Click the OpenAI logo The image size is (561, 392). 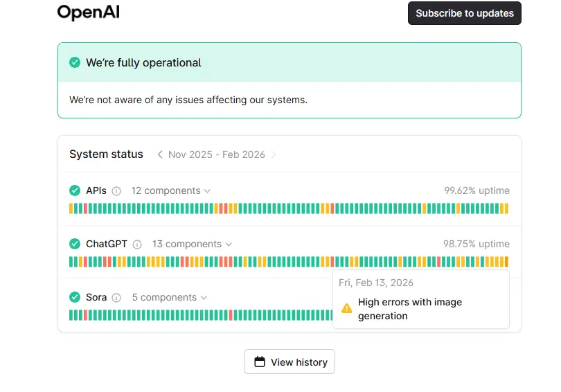click(x=89, y=12)
